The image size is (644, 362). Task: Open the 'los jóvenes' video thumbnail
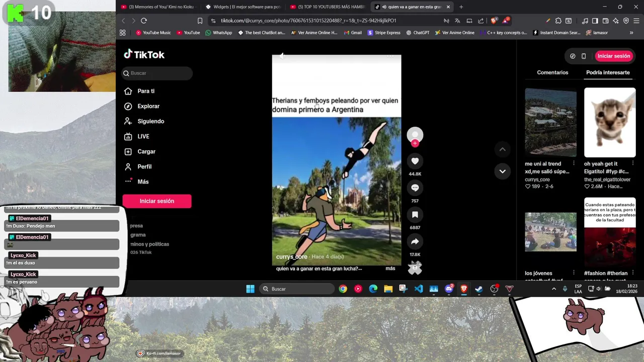(x=550, y=232)
